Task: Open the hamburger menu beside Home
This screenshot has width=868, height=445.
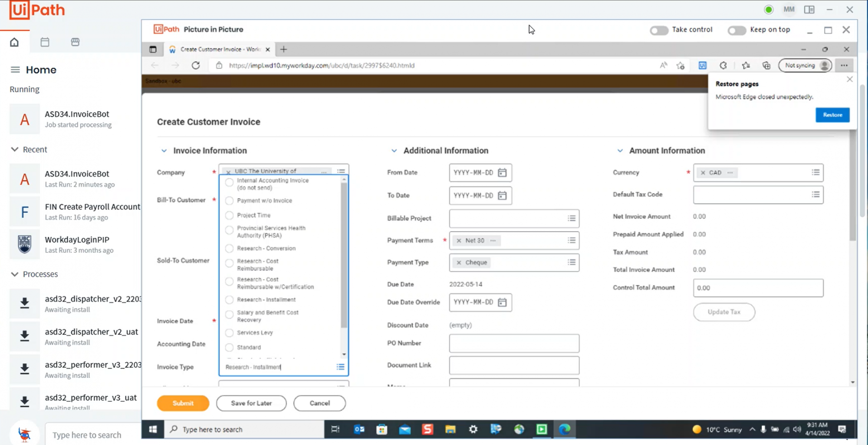Action: (x=15, y=70)
